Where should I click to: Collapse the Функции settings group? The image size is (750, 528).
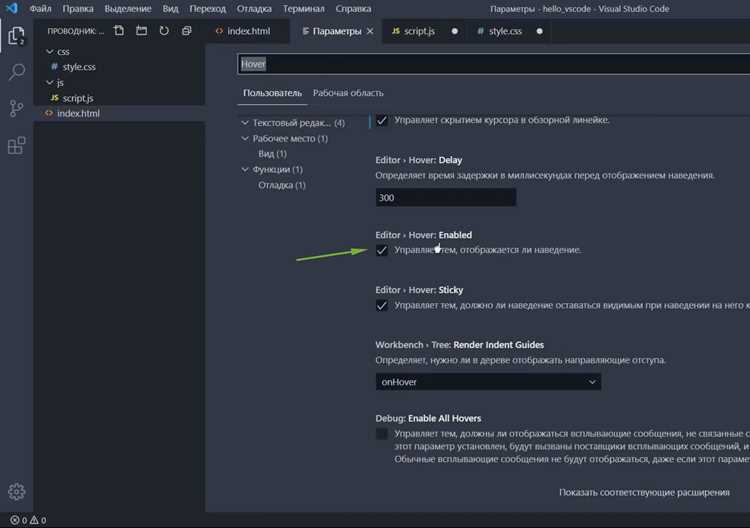245,169
